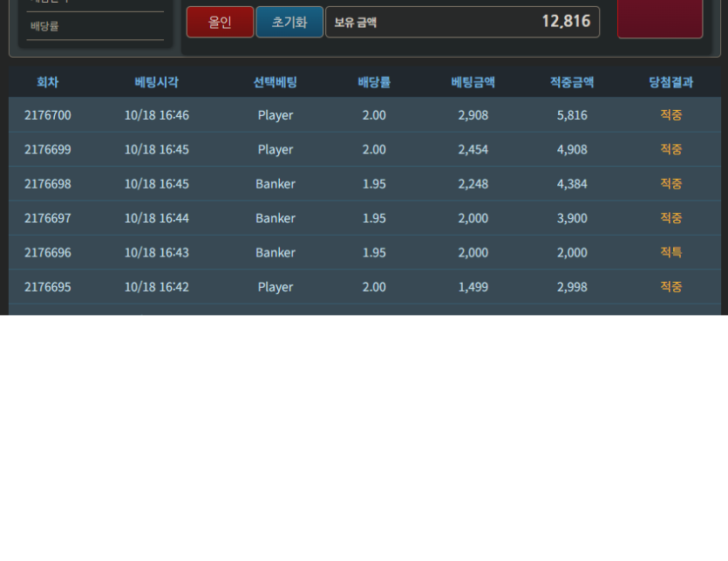Click the winning amount 4,384
This screenshot has height=561, width=728.
572,183
